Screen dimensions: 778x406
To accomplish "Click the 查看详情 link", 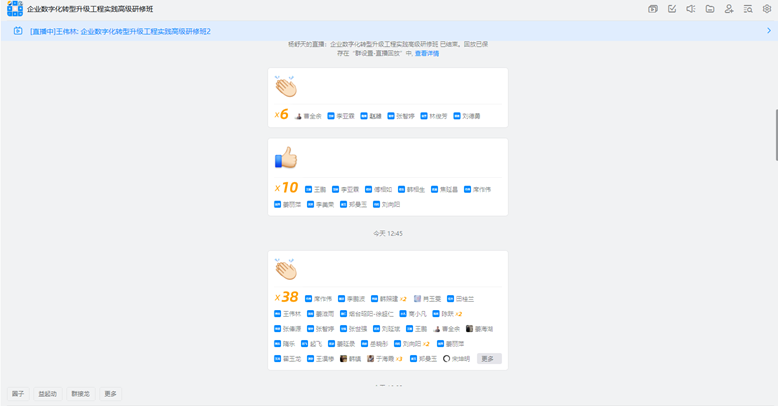I will [x=427, y=53].
